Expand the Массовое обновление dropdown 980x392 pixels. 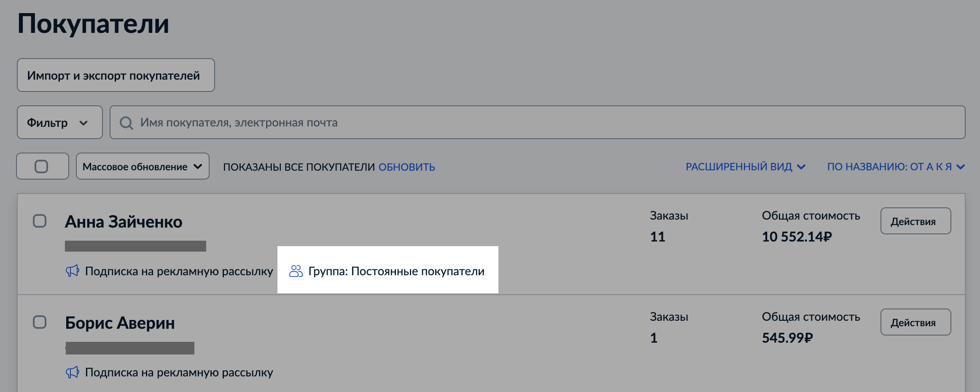point(143,166)
